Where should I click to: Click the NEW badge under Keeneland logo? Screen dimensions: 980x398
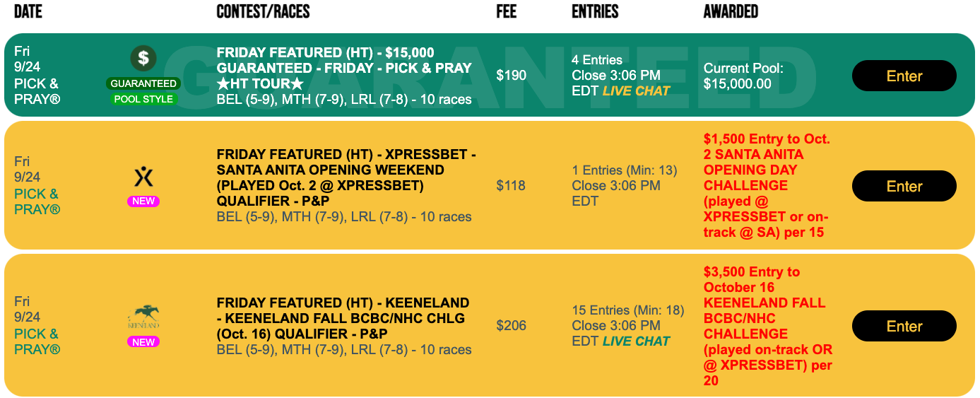[143, 342]
